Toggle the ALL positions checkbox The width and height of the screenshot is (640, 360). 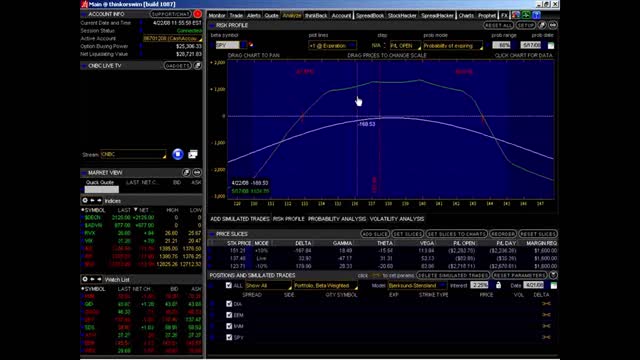[229, 285]
